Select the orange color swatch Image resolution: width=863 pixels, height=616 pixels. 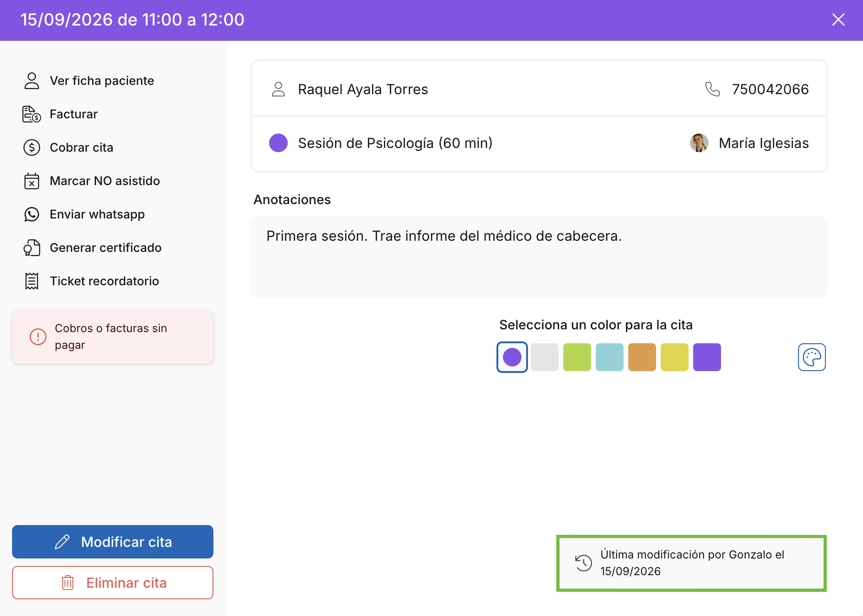(x=642, y=357)
